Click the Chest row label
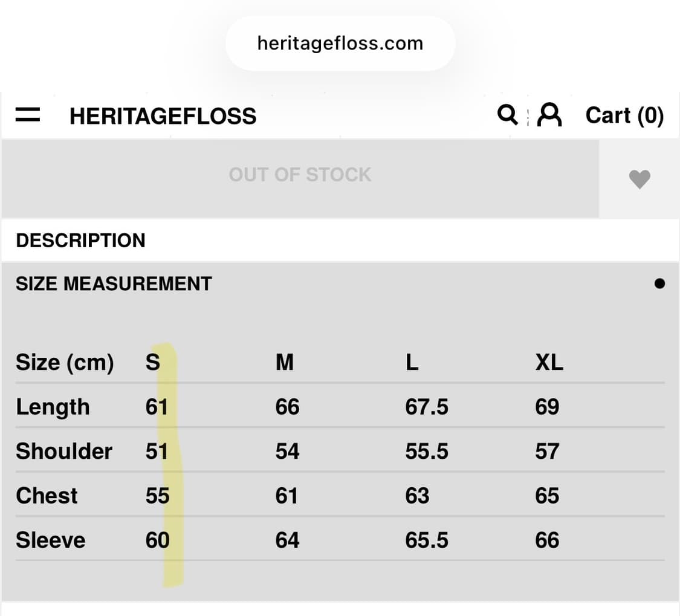The width and height of the screenshot is (680, 616). (47, 496)
